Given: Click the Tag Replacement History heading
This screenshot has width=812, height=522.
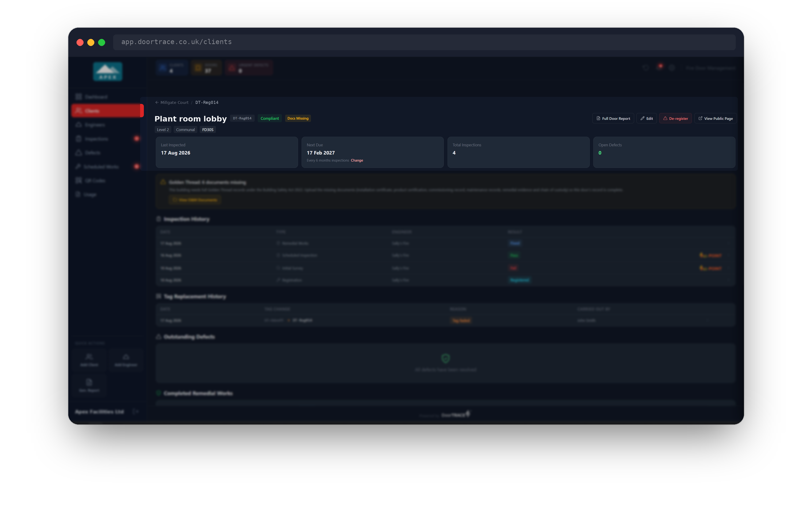Looking at the screenshot, I should (x=195, y=297).
